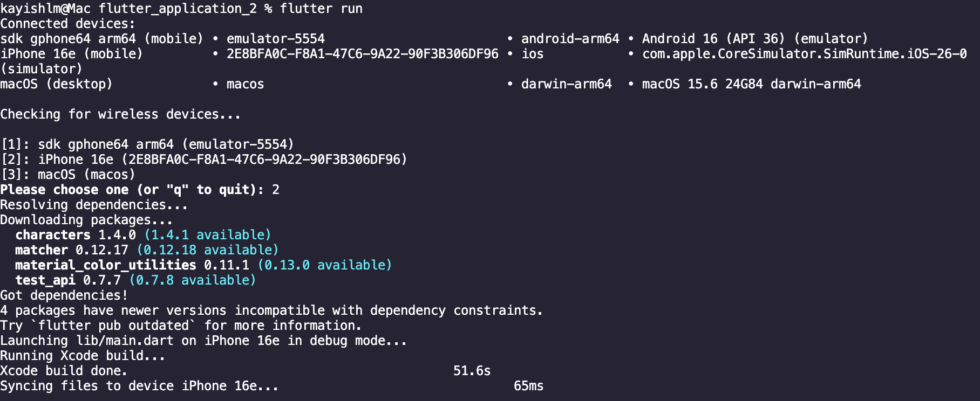Click 'Android 16 (API 36) (emulator)' text
Image resolution: width=980 pixels, height=401 pixels.
pos(754,39)
